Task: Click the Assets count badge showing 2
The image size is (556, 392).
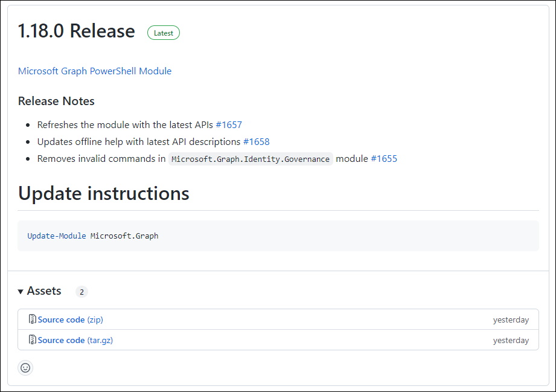Action: [81, 292]
